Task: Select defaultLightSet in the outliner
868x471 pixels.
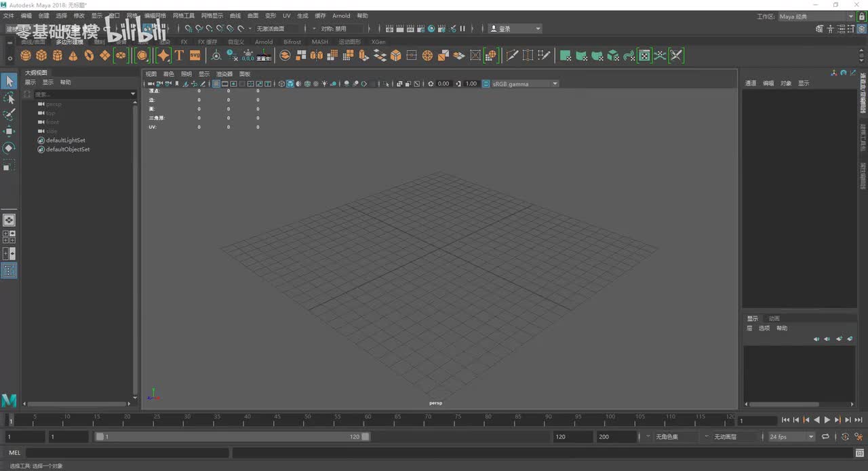Action: (65, 140)
